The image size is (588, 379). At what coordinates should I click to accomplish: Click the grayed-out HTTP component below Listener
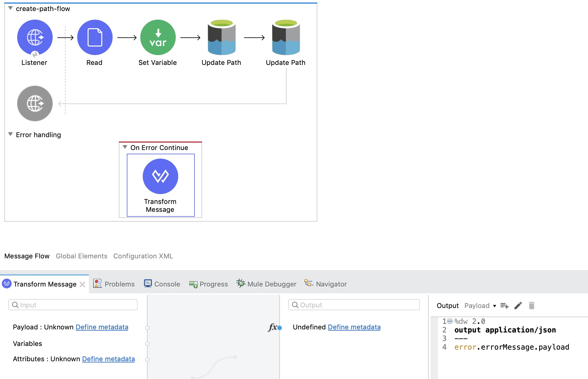tap(35, 103)
